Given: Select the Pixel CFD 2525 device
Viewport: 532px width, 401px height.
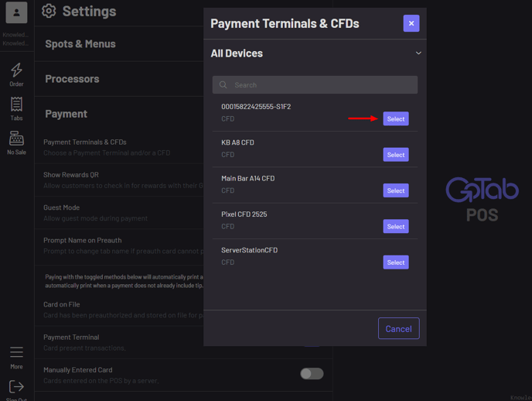Looking at the screenshot, I should click(396, 227).
